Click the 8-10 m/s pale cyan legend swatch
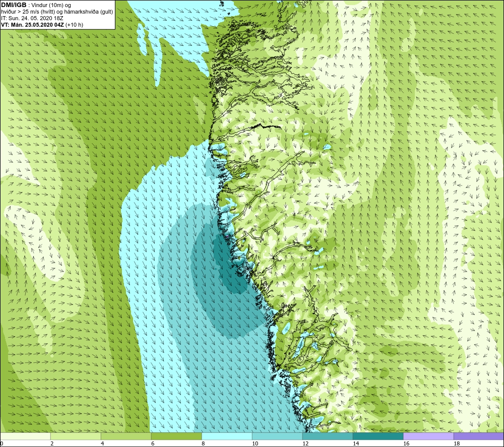Screen dimensions: 504x447 [227, 436]
